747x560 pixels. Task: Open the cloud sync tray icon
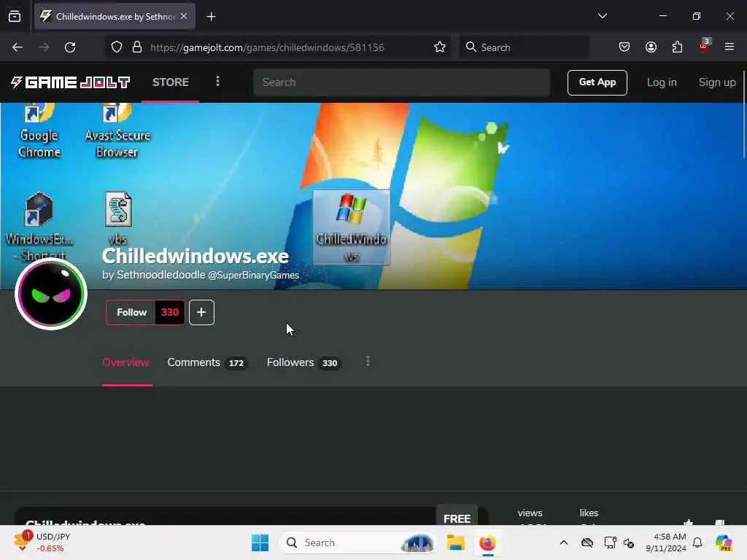[587, 542]
